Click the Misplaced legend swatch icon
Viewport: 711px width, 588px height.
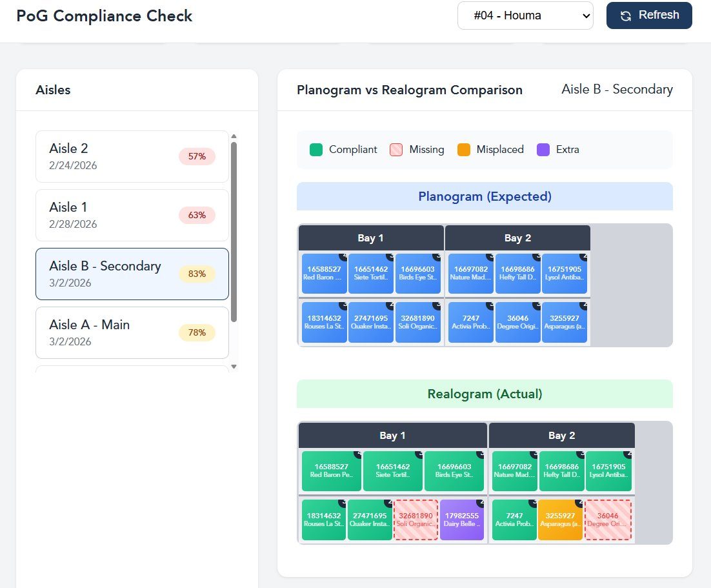coord(464,149)
